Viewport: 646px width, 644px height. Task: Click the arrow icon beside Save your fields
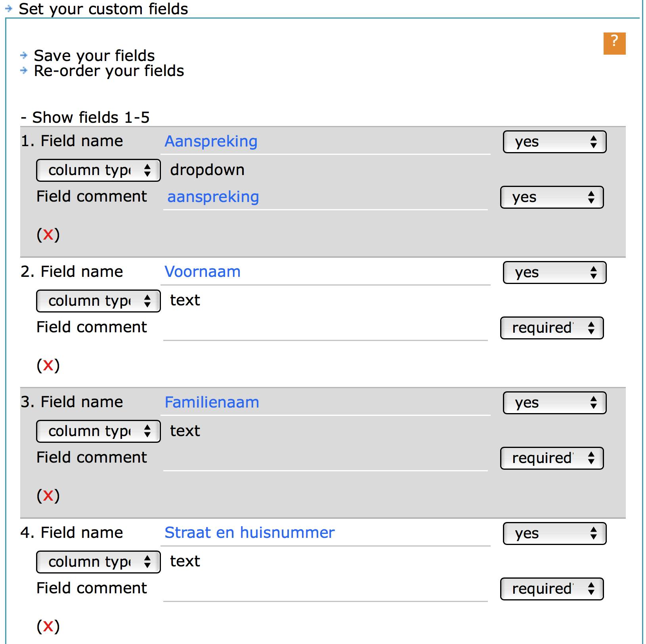point(24,55)
